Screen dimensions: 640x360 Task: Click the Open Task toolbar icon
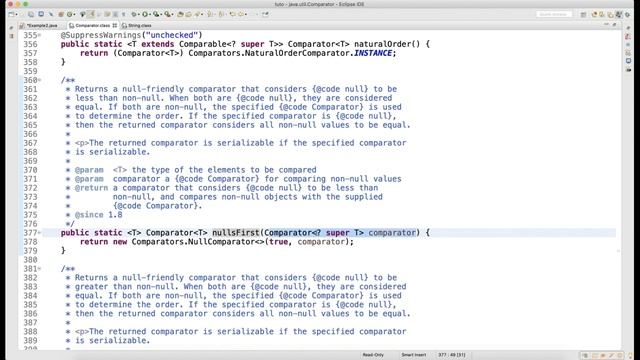(x=188, y=14)
